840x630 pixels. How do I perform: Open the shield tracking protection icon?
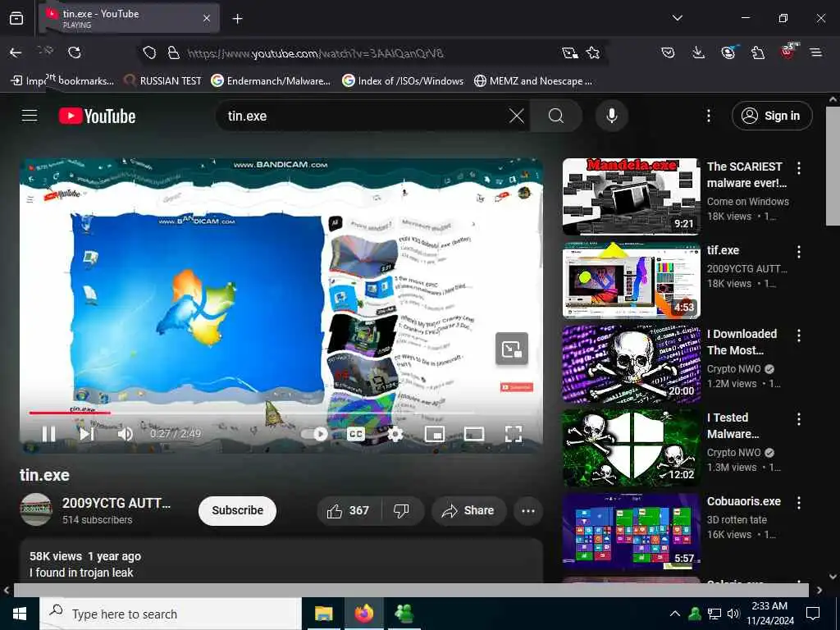tap(149, 52)
